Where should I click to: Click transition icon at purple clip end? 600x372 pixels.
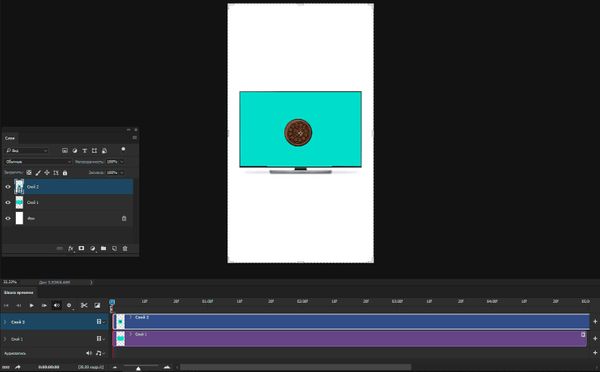coord(583,334)
